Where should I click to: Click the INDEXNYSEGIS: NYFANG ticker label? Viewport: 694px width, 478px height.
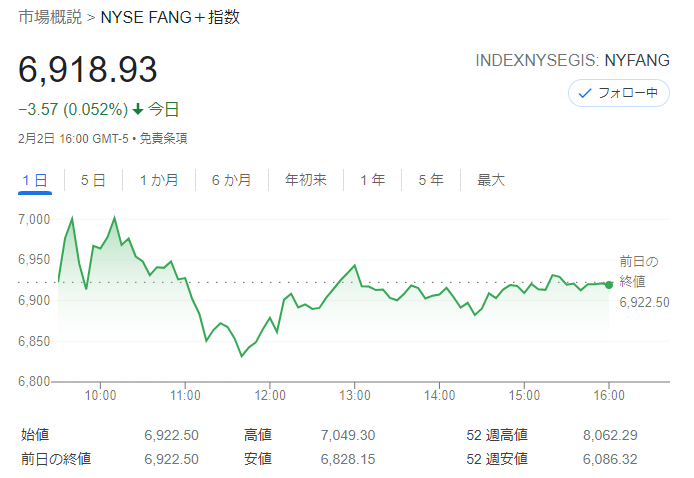click(572, 60)
